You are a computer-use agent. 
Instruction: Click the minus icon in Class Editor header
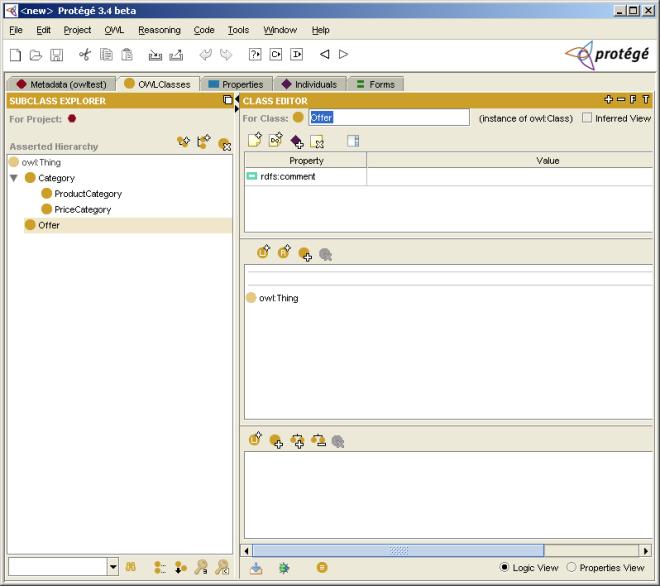(x=621, y=99)
